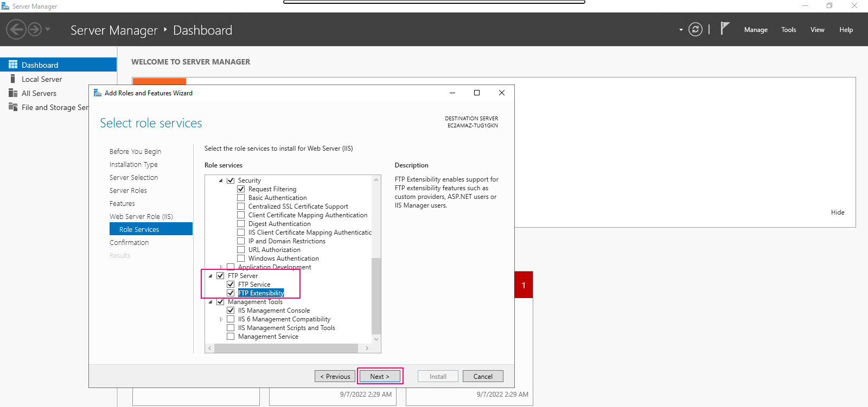868x407 pixels.
Task: Click the Next button
Action: 380,376
